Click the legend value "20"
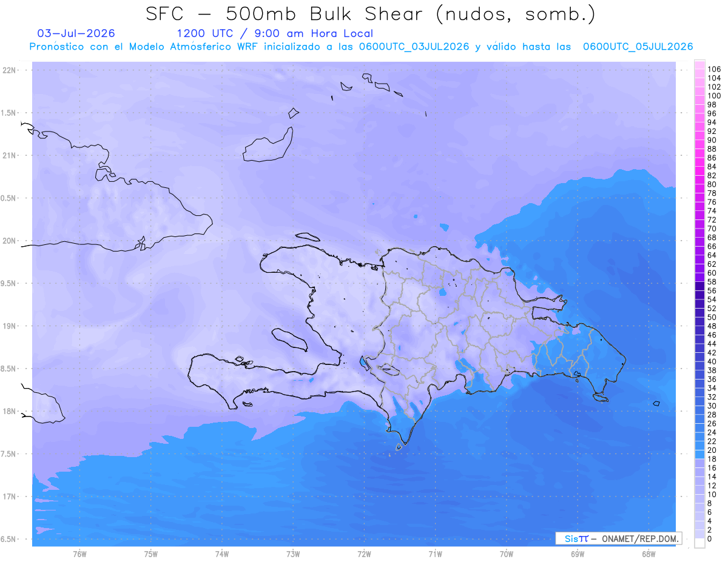 (x=712, y=450)
